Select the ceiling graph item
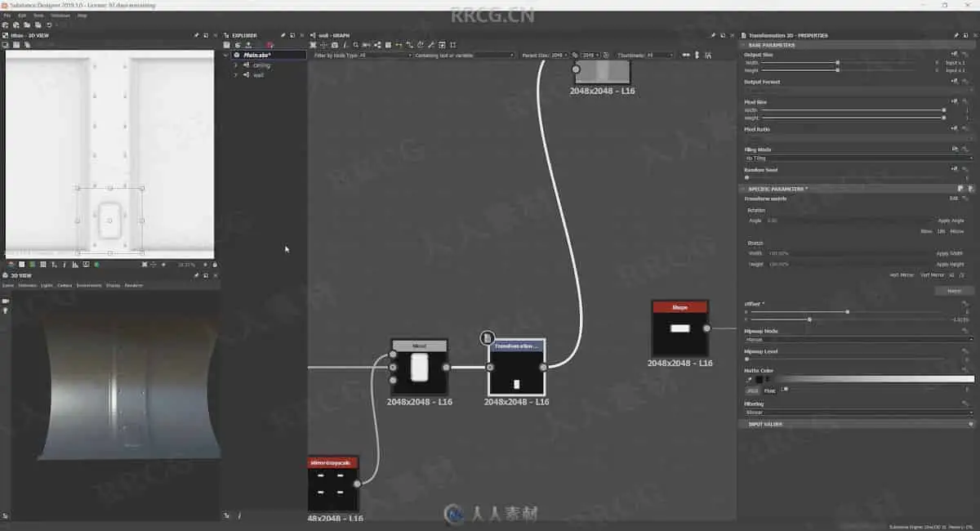 pos(261,65)
